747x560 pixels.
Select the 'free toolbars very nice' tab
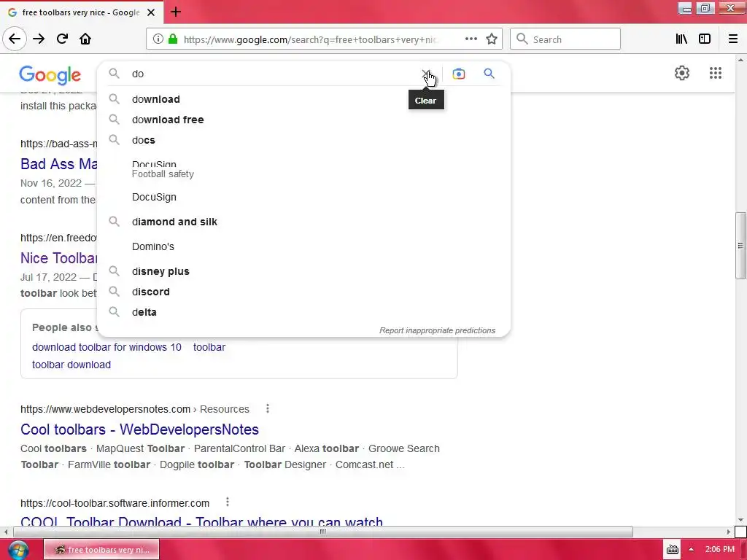click(x=82, y=12)
